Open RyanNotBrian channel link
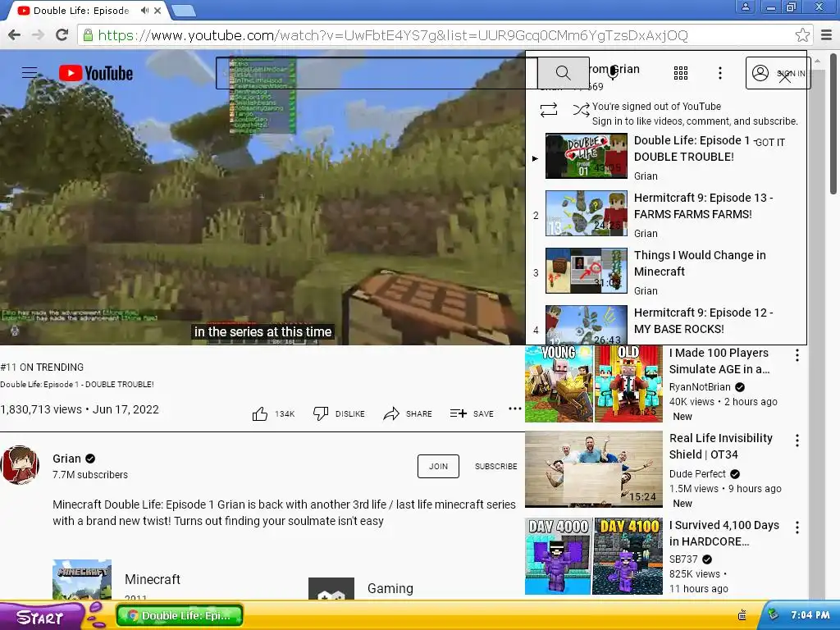The image size is (840, 630). click(x=700, y=387)
